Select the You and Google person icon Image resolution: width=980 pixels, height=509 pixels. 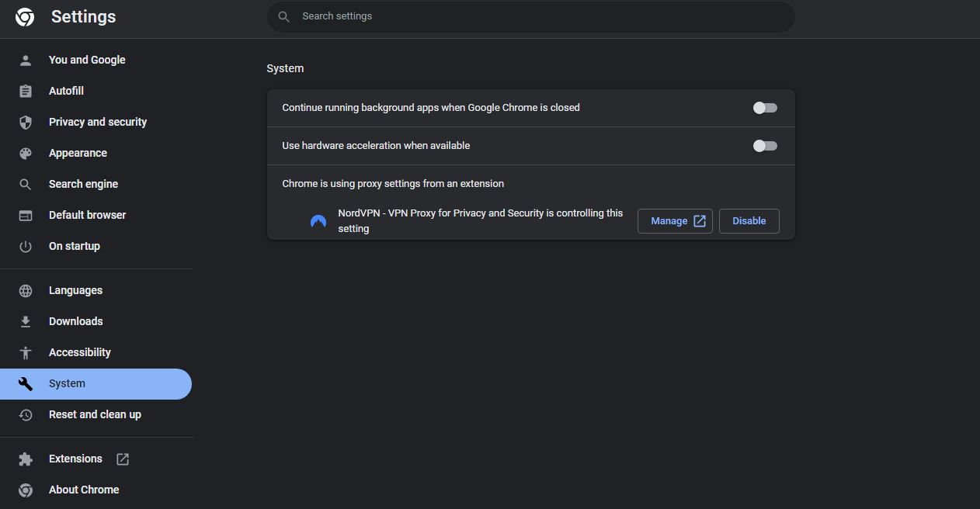tap(26, 60)
